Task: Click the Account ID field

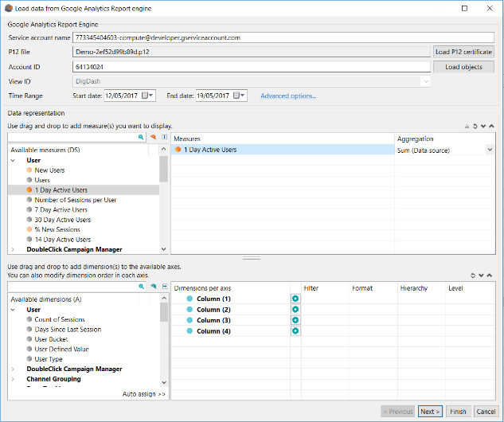Action: coord(252,67)
